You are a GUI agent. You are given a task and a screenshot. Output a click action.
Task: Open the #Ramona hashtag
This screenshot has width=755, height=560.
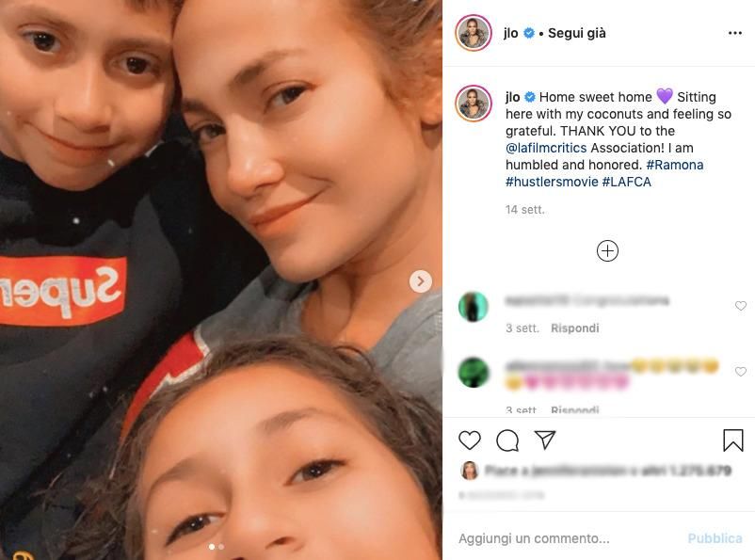[675, 165]
